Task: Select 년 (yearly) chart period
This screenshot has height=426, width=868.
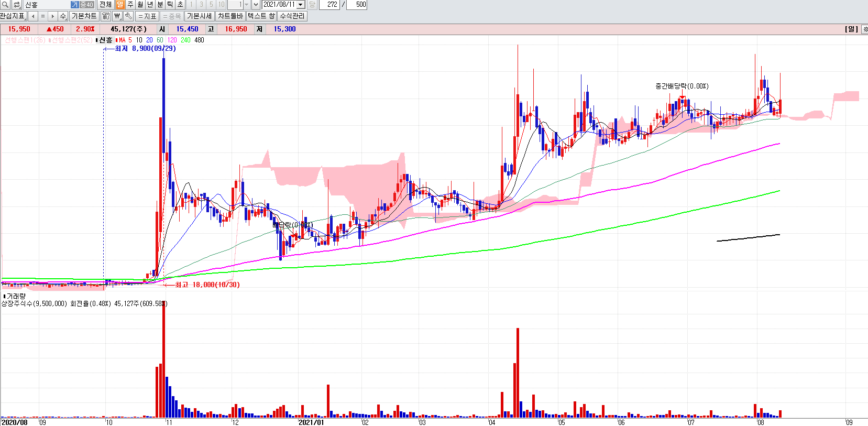Action: coord(150,5)
